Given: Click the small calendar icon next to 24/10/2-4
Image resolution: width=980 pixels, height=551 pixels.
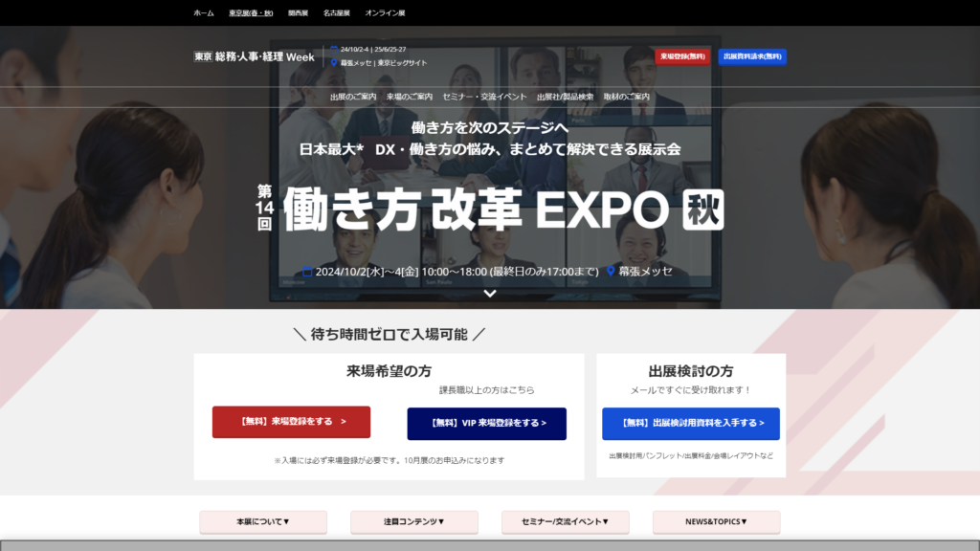Looking at the screenshot, I should pyautogui.click(x=334, y=50).
